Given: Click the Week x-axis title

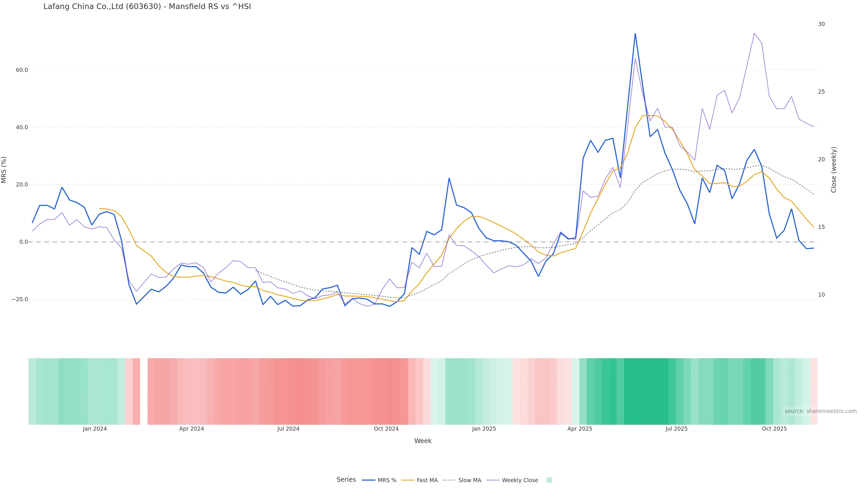Looking at the screenshot, I should pos(423,441).
